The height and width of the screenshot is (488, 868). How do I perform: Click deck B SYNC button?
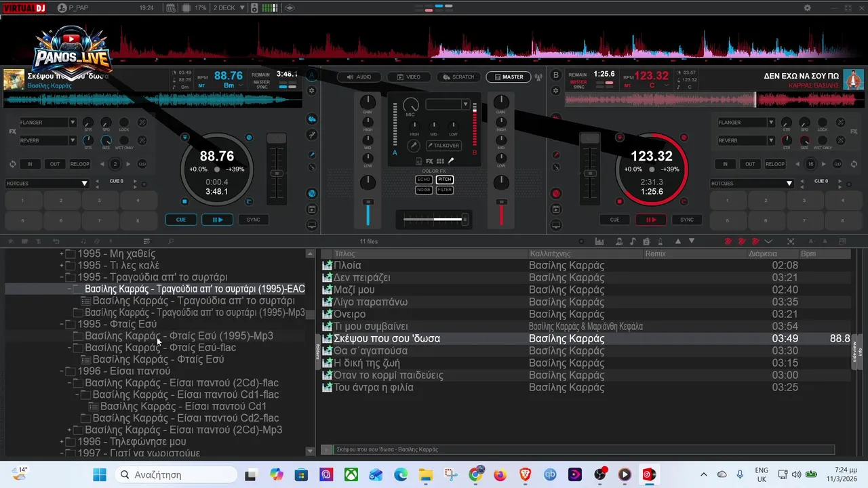[687, 220]
